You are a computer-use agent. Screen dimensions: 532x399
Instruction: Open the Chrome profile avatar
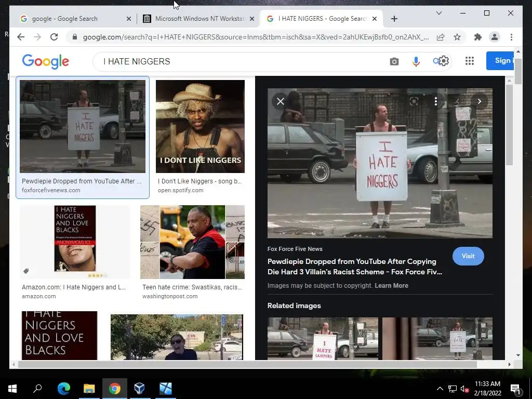tap(495, 37)
